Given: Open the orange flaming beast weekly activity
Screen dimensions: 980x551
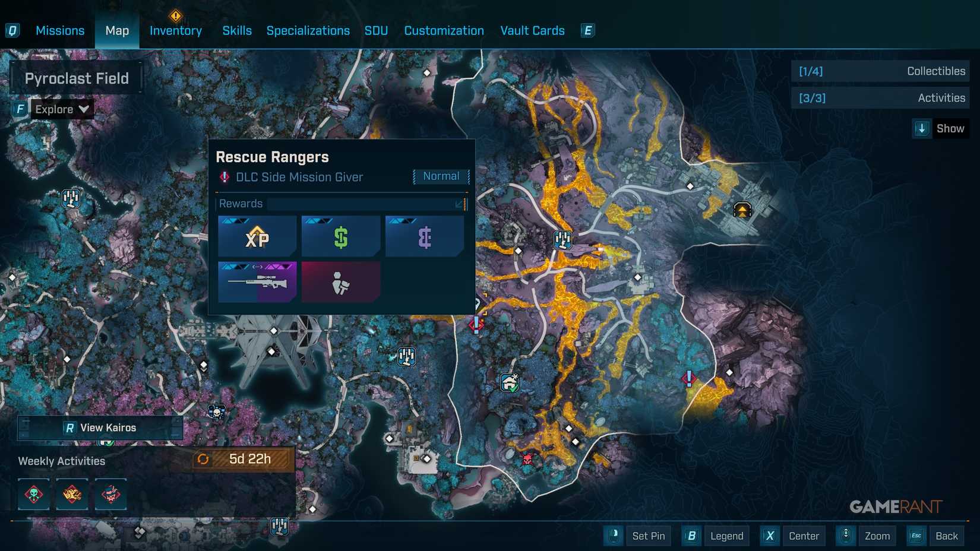Looking at the screenshot, I should point(72,494).
